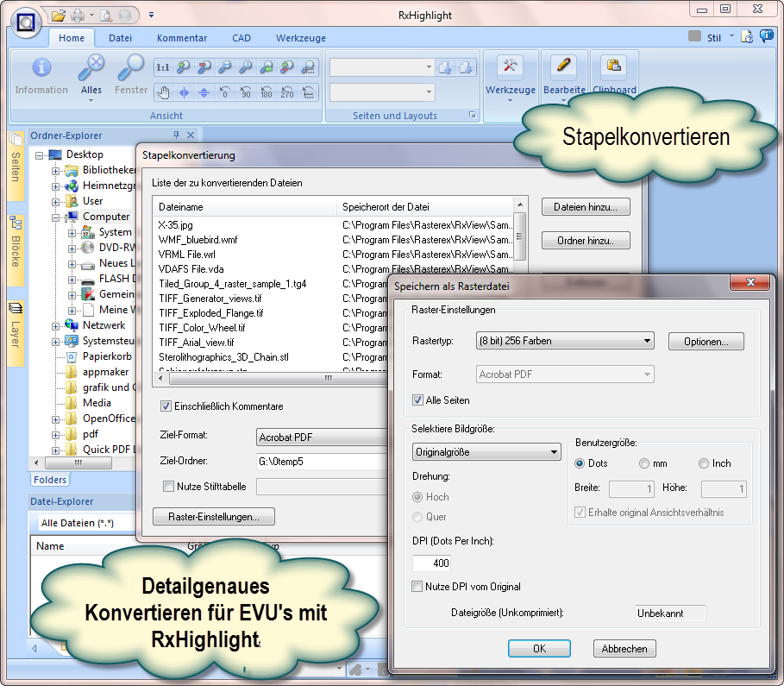Click the 1:1 zoom icon
Viewport: 784px width, 686px height.
[162, 67]
